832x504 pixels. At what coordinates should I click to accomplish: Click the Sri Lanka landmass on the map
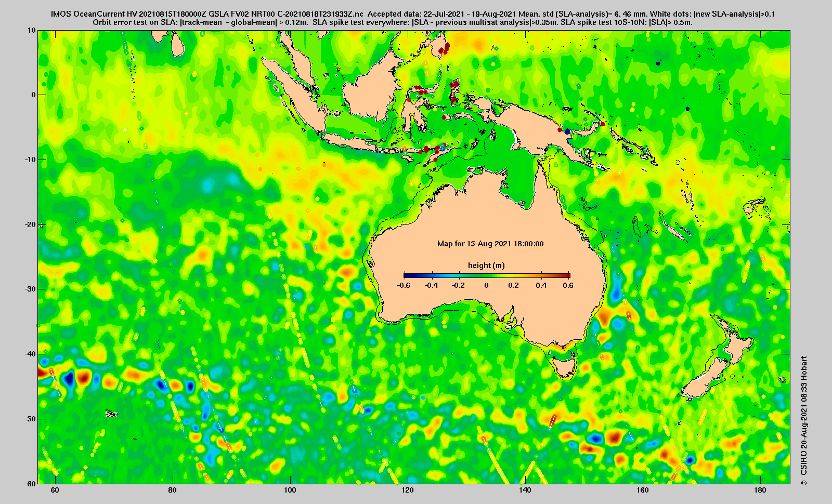pyautogui.click(x=178, y=45)
